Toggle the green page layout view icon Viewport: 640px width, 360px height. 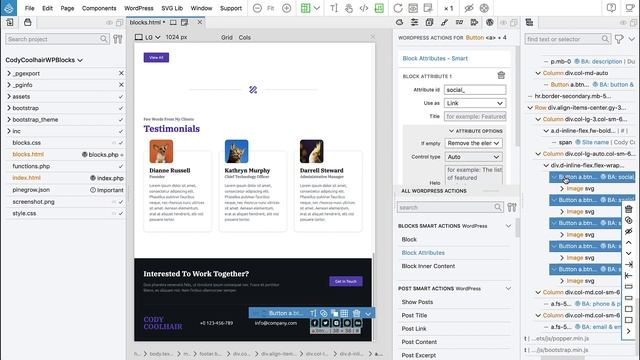pyautogui.click(x=305, y=8)
